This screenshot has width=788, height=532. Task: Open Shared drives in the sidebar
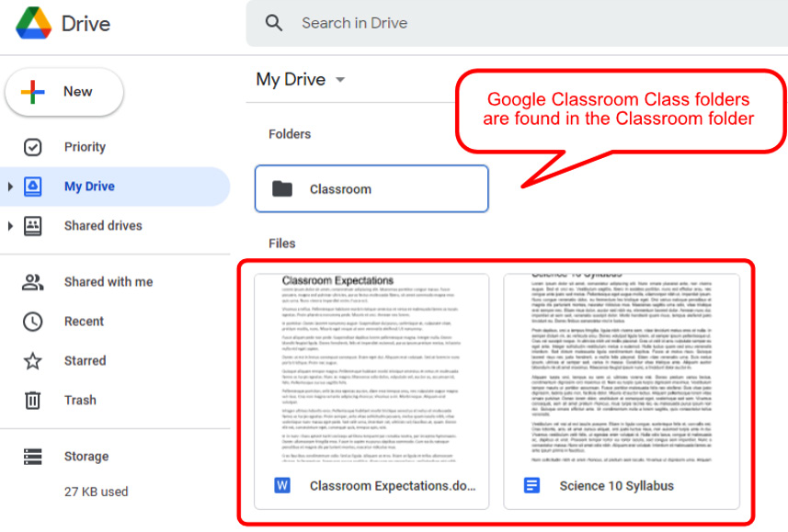tap(115, 226)
